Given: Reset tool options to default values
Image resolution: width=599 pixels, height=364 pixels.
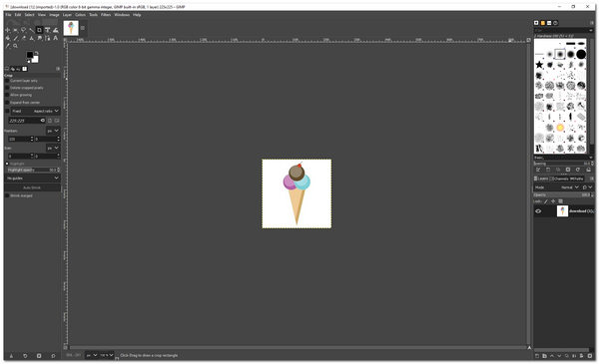Looking at the screenshot, I should click(x=53, y=356).
